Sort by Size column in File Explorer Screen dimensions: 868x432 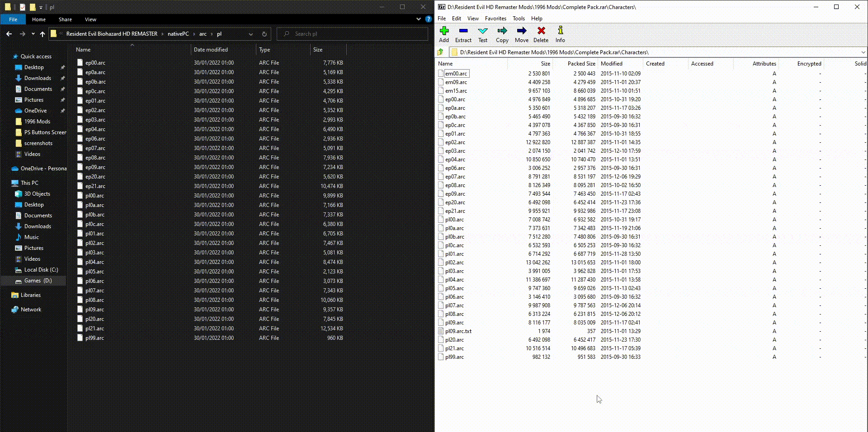[x=328, y=50]
